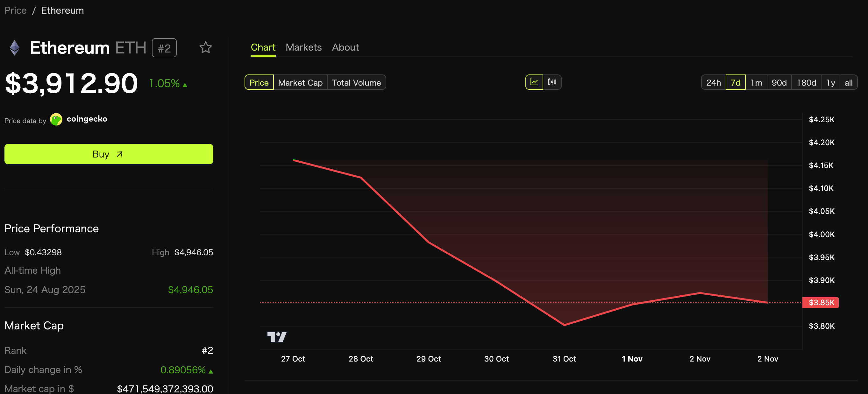Click the TradingView logo on the chart

[277, 336]
